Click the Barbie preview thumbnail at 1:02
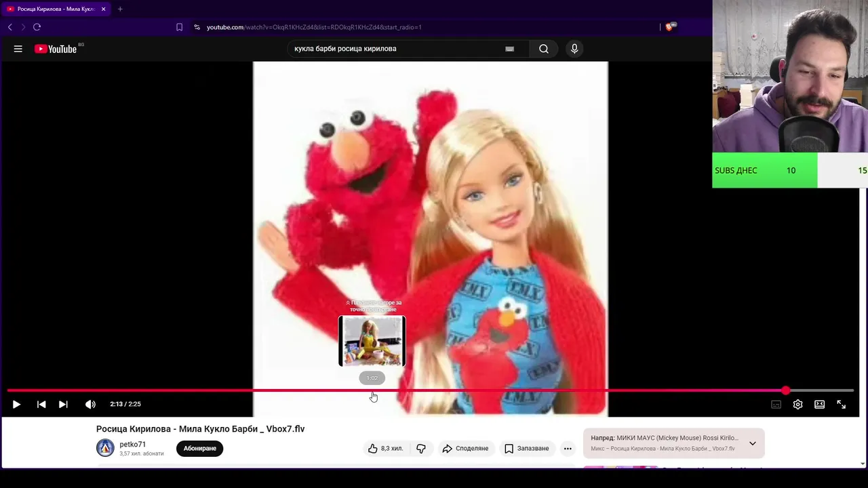868x488 pixels. click(372, 341)
